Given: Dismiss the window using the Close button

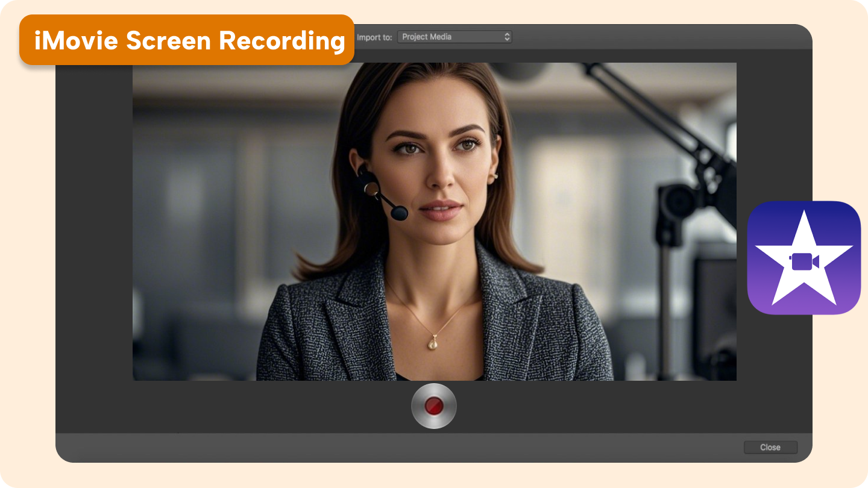Looking at the screenshot, I should [770, 447].
